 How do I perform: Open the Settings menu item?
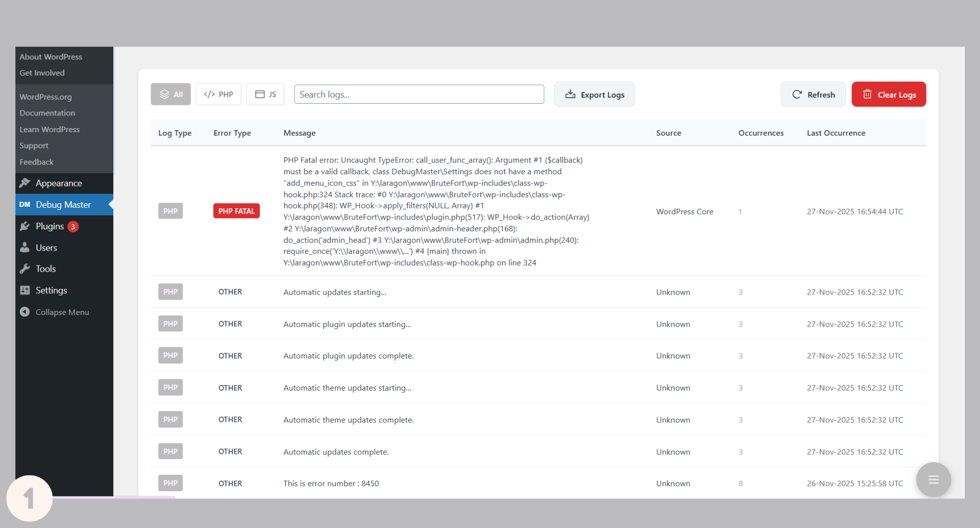[x=64, y=290]
